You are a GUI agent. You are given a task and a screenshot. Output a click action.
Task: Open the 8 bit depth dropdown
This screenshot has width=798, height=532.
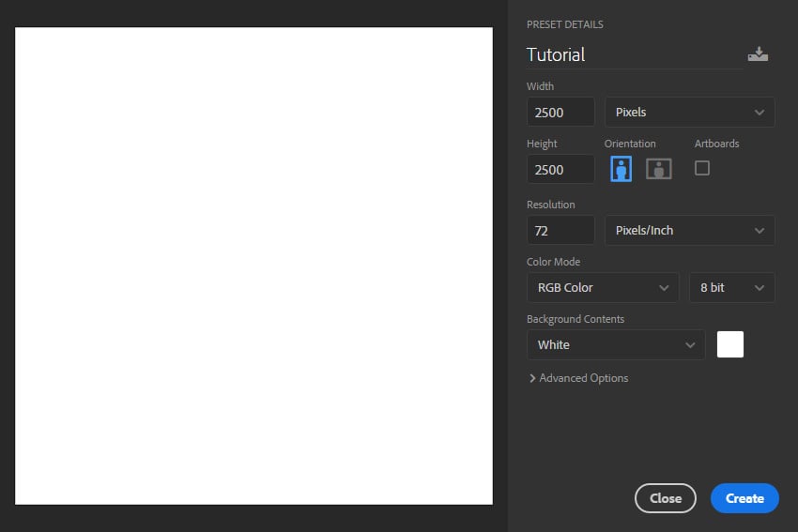click(731, 287)
